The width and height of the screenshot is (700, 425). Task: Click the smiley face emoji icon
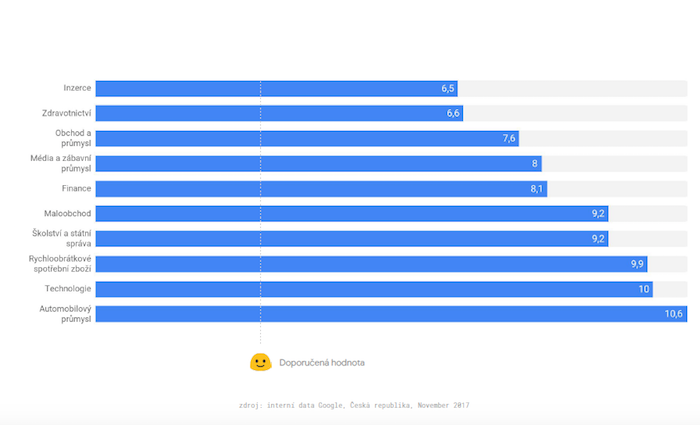(x=260, y=362)
